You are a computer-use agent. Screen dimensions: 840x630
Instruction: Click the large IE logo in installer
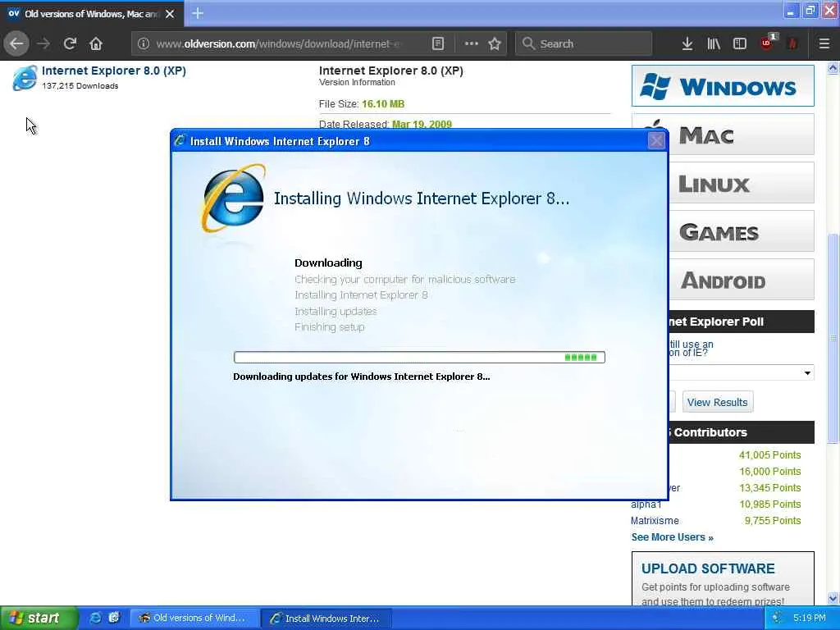coord(234,198)
